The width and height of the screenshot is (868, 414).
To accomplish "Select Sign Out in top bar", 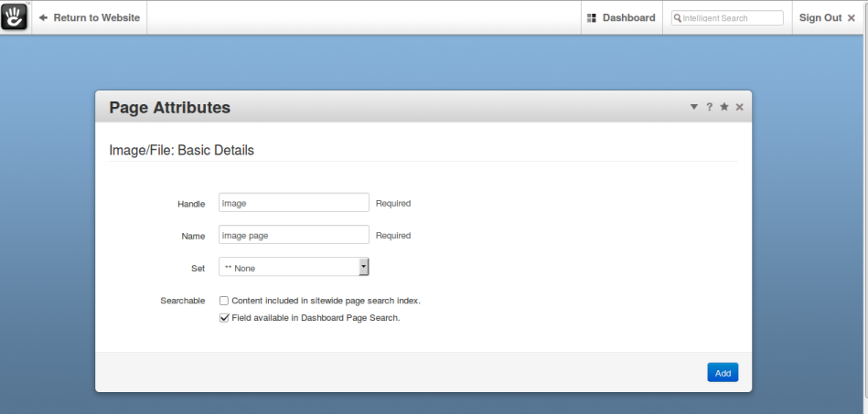I will (827, 17).
